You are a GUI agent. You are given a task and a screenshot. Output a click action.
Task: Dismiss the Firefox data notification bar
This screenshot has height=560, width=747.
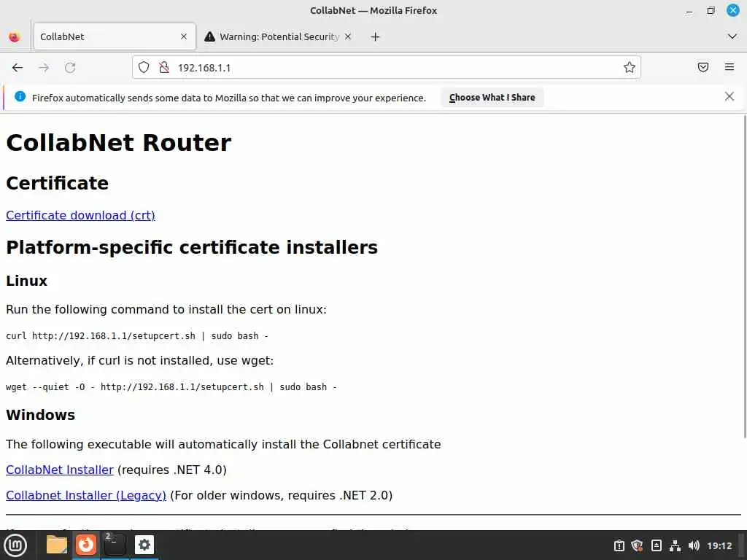729,97
